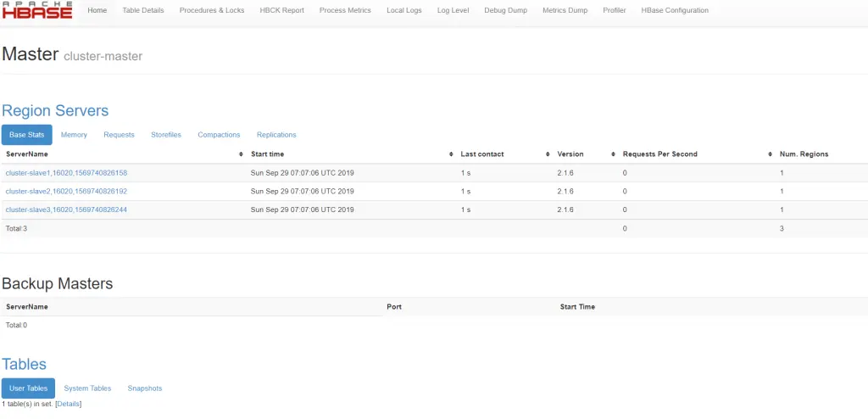Switch to the Compactions tab

(x=220, y=135)
